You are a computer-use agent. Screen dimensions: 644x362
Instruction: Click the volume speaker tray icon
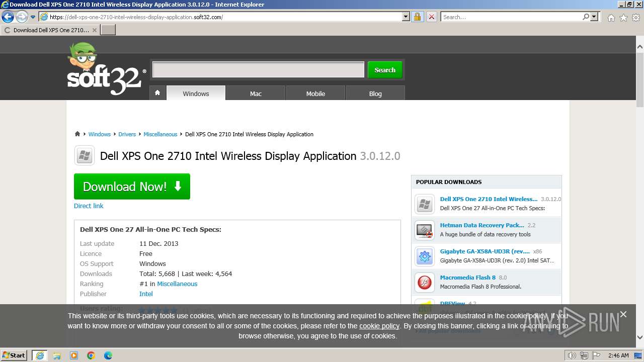tap(572, 355)
